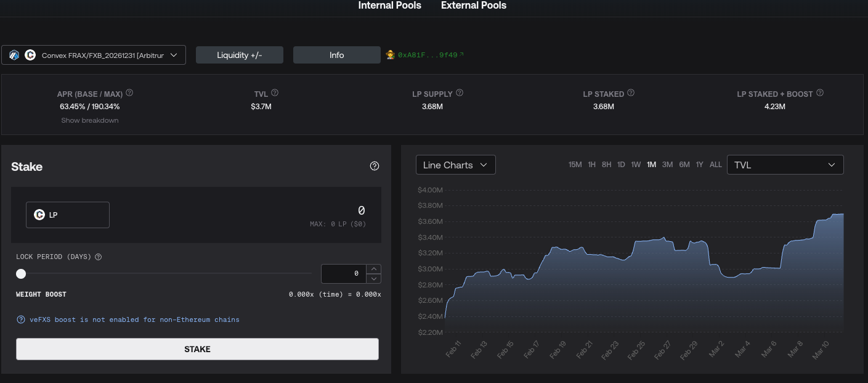
Task: Click the Lock Period help icon
Action: [99, 257]
